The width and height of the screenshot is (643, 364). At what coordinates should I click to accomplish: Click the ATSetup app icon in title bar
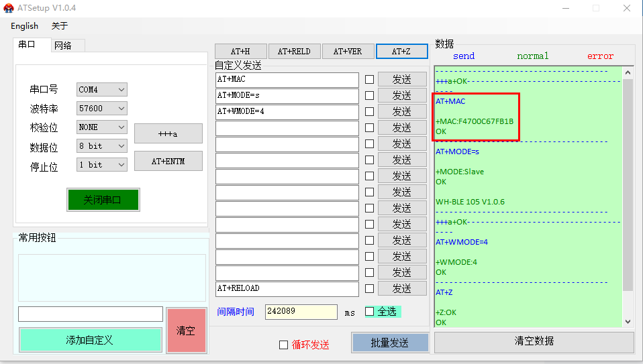tap(8, 8)
